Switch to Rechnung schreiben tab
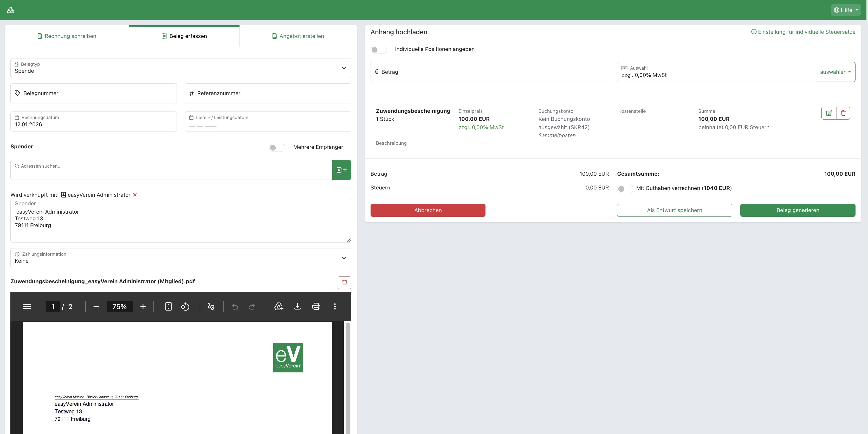 (x=67, y=36)
